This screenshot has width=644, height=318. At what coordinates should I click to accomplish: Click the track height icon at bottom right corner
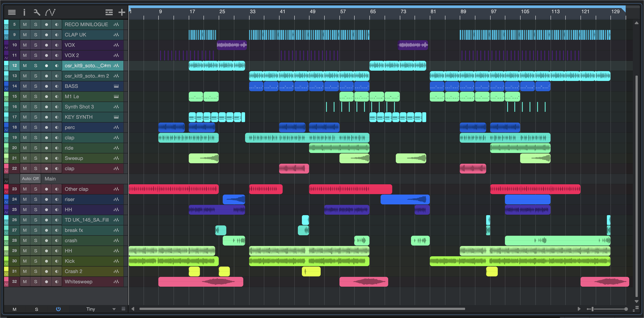(636, 309)
